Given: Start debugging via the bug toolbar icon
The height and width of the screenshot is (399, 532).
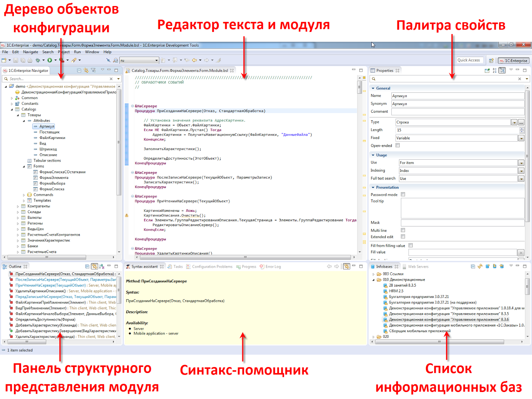Looking at the screenshot, I should coord(38,60).
